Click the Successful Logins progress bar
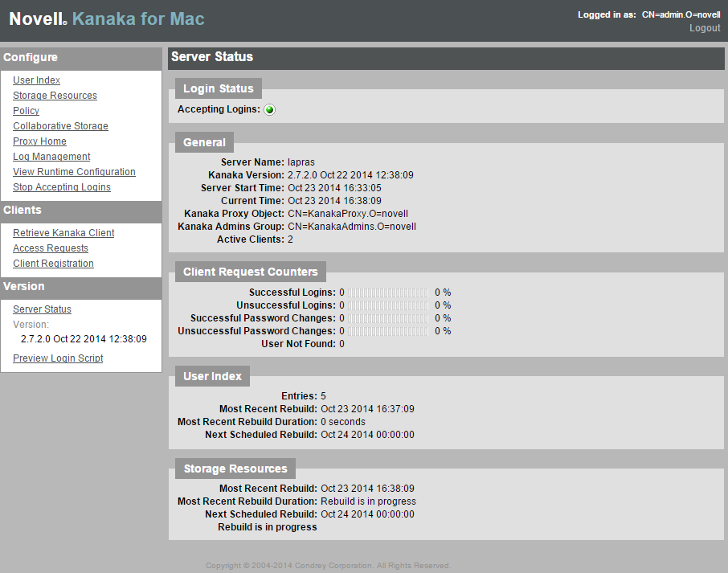Viewport: 728px width, 573px height. point(388,293)
